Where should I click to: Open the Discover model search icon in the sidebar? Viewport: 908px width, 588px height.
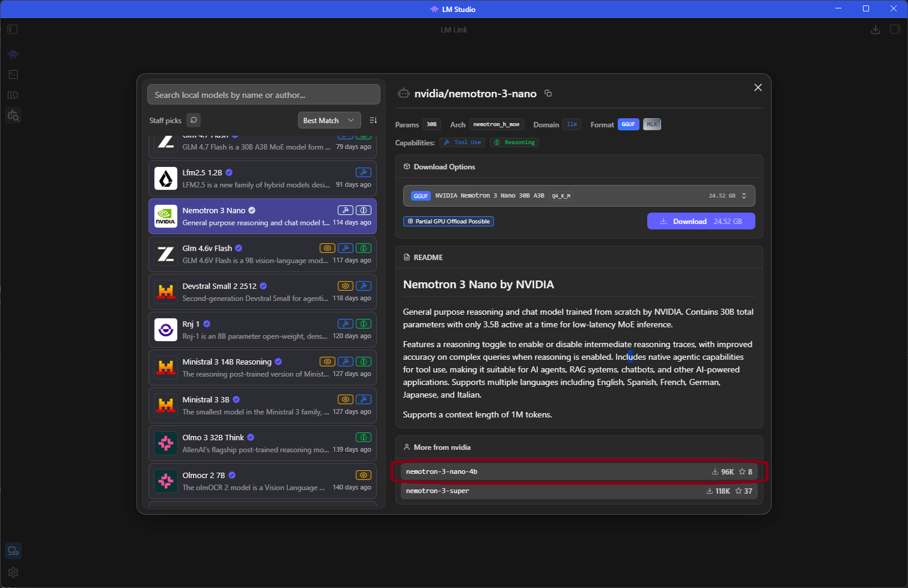13,115
